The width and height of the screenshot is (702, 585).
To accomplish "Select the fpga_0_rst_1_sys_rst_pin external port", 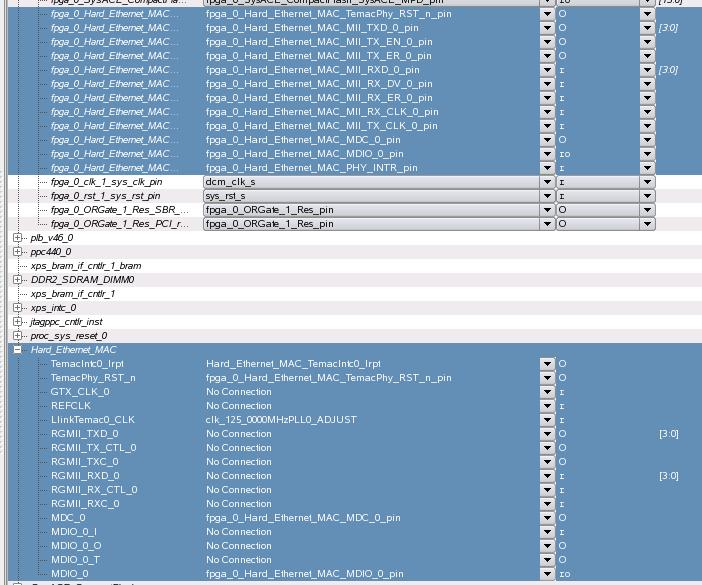I will [x=105, y=196].
